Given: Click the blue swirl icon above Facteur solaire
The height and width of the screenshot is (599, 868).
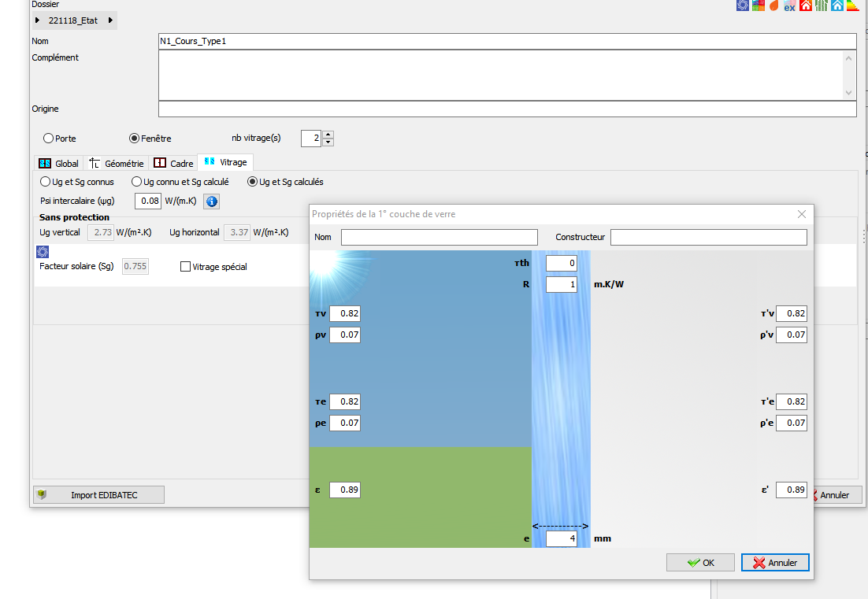Looking at the screenshot, I should click(43, 252).
